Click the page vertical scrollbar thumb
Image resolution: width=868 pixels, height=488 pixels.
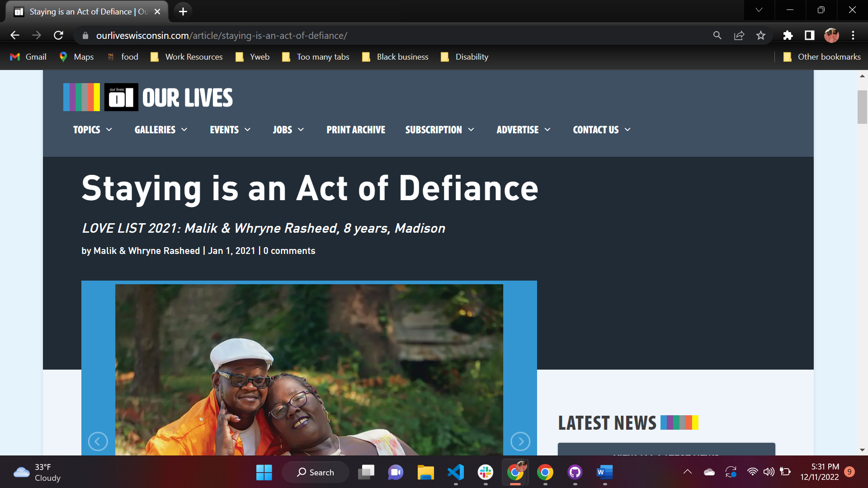click(862, 107)
